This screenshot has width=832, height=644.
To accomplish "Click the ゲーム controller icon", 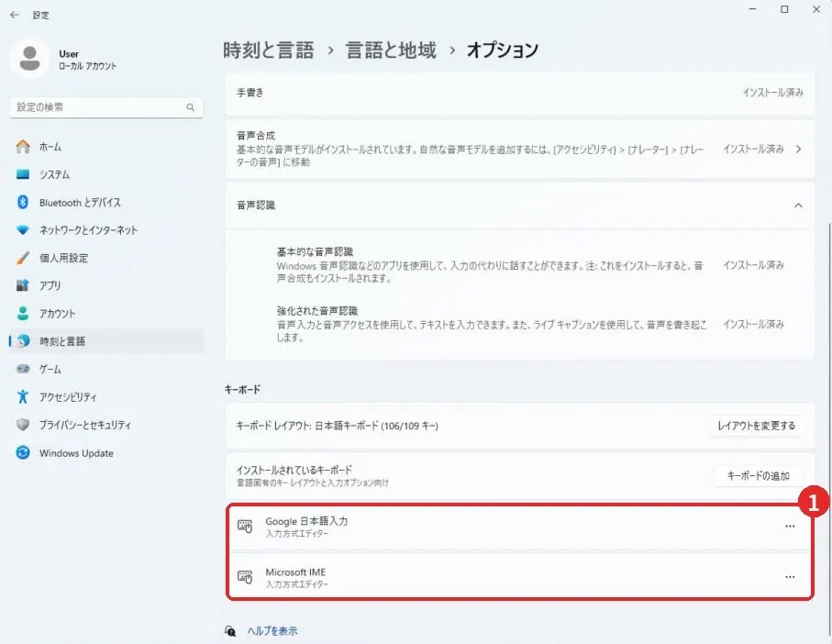I will (23, 369).
